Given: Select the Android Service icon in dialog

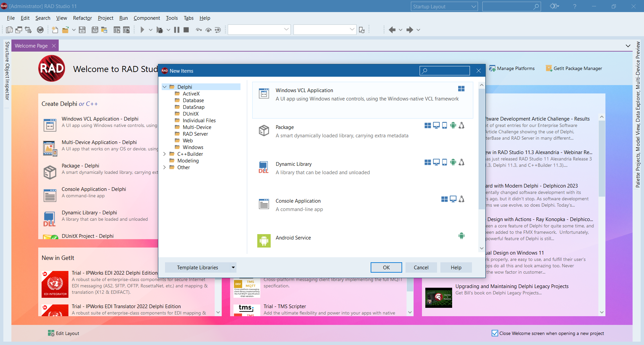Looking at the screenshot, I should [264, 240].
